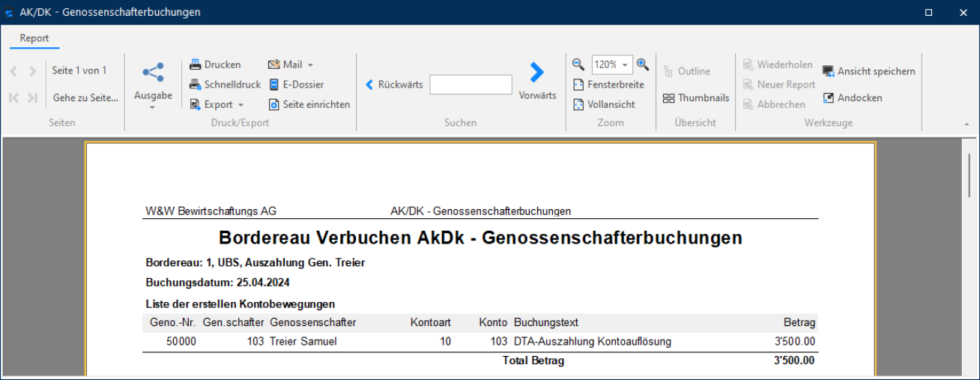The width and height of the screenshot is (980, 380).
Task: Click W&W Bewirtschaftungs AG header text
Action: pyautogui.click(x=211, y=211)
